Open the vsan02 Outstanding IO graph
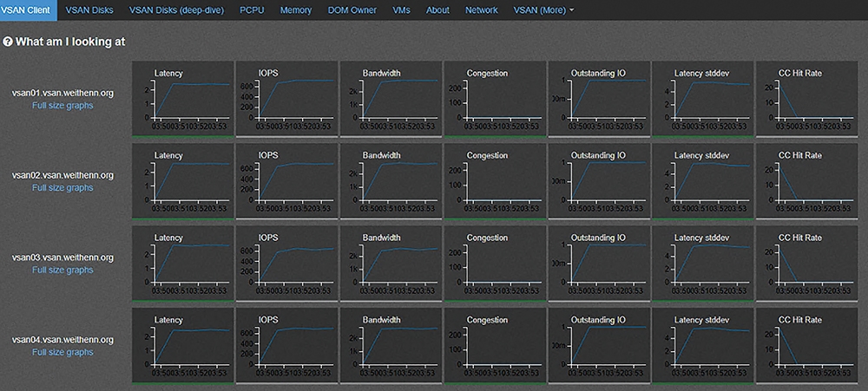Image resolution: width=868 pixels, height=391 pixels. coord(599,181)
